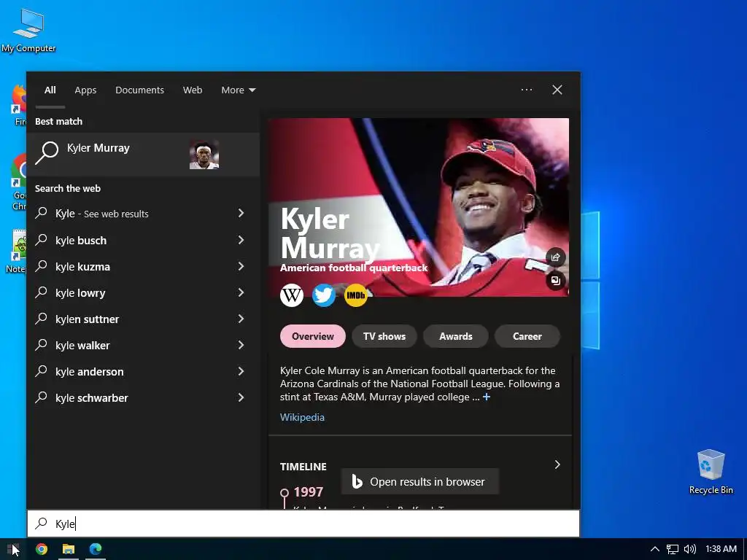Open Kyler Murray's Wikipedia icon link
This screenshot has height=560, width=747.
click(292, 295)
